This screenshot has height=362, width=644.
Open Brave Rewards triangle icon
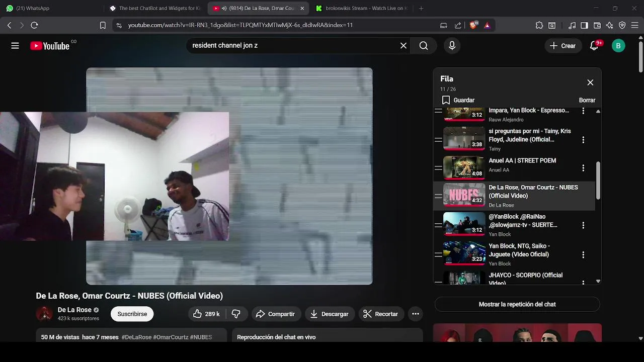487,25
